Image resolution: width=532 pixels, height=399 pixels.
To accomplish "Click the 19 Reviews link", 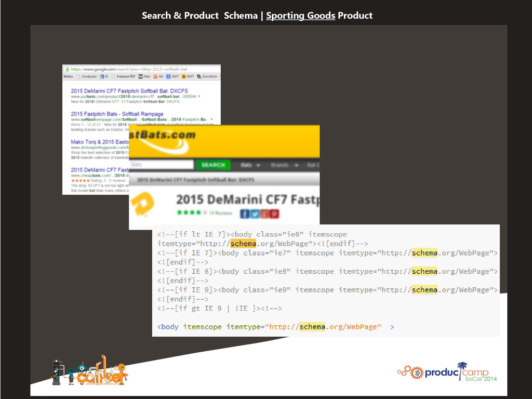I will click(x=220, y=213).
